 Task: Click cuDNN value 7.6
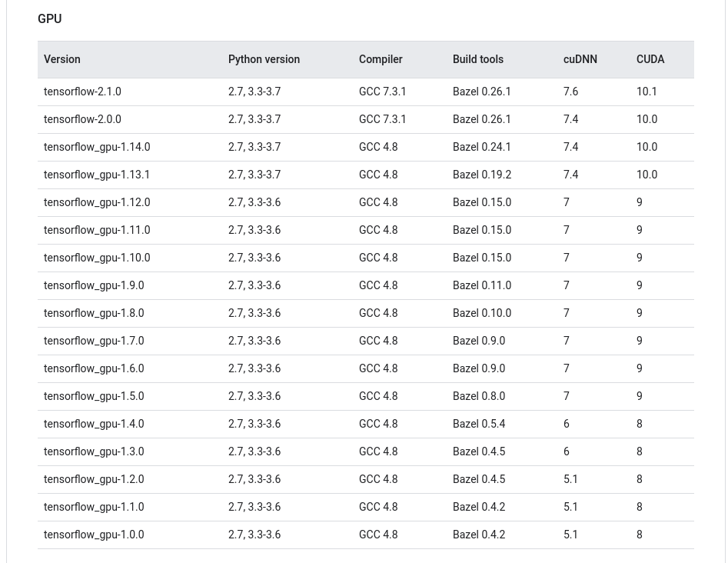(x=570, y=92)
